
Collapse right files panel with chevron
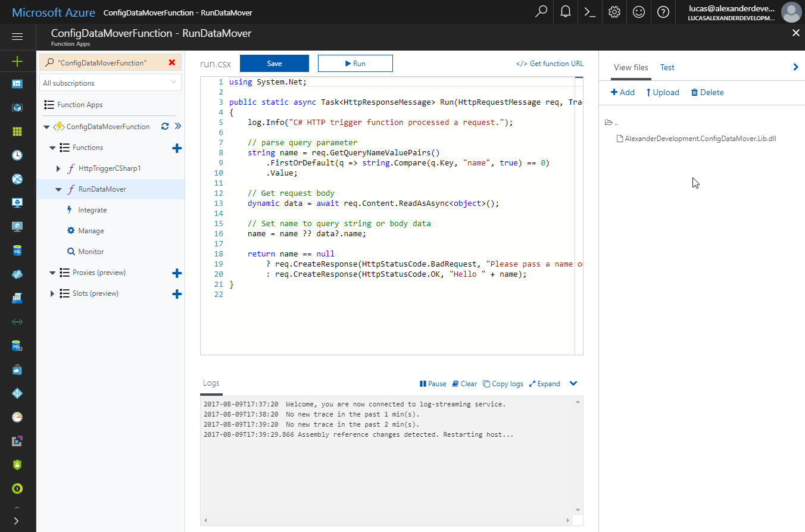[795, 67]
